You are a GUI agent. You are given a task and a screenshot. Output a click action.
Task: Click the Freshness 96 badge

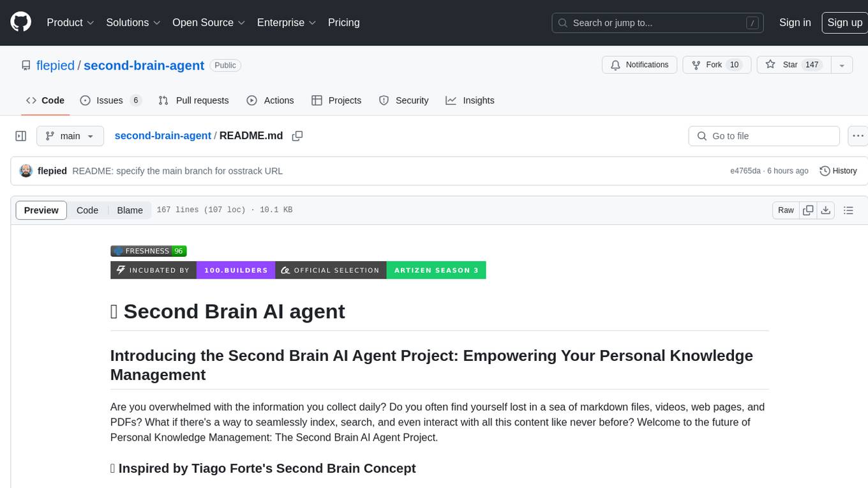(148, 251)
